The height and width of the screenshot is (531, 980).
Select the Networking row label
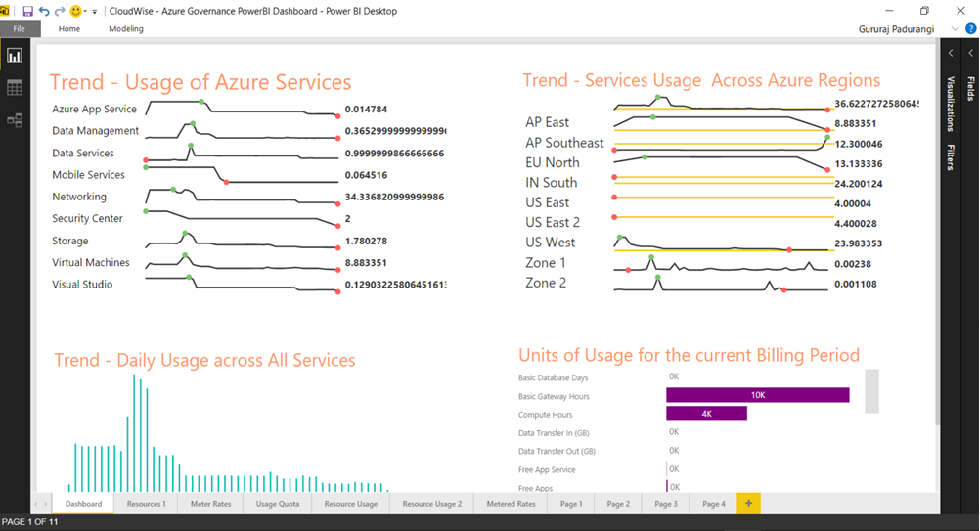point(79,197)
